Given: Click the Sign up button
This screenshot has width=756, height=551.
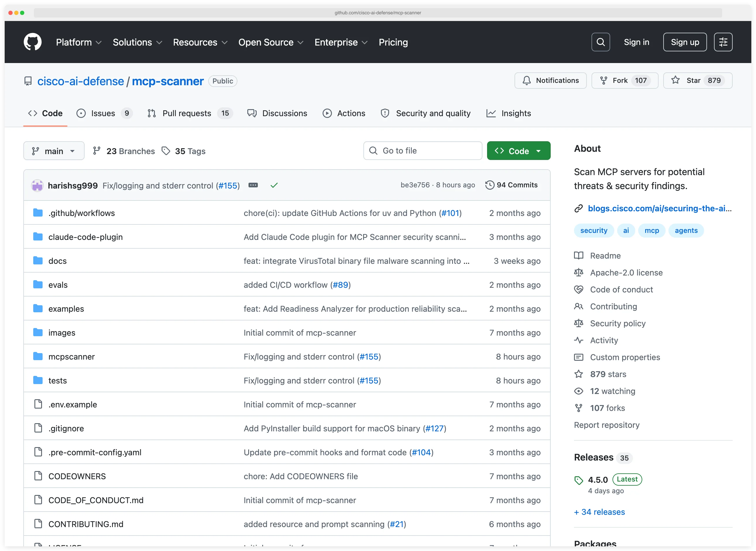Looking at the screenshot, I should click(x=685, y=42).
